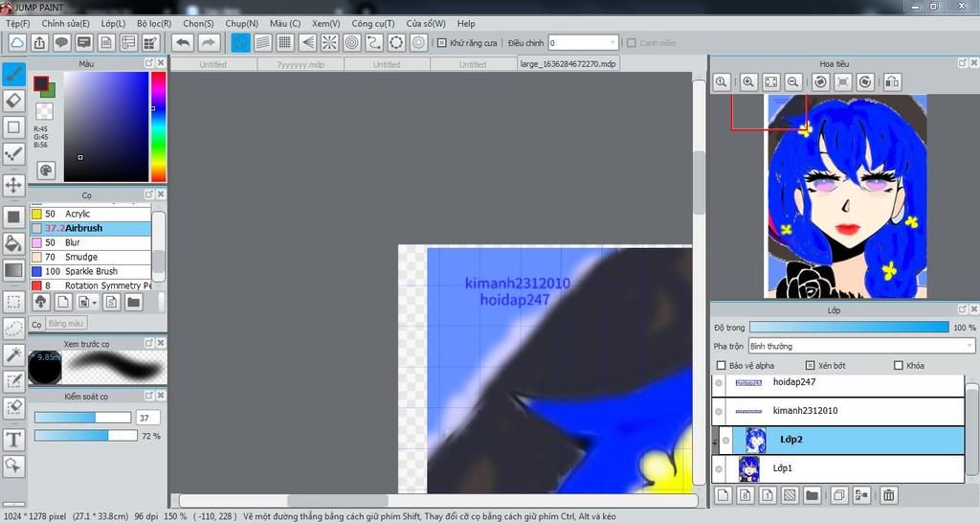Toggle Khử răng cưa checkbox

[x=442, y=42]
